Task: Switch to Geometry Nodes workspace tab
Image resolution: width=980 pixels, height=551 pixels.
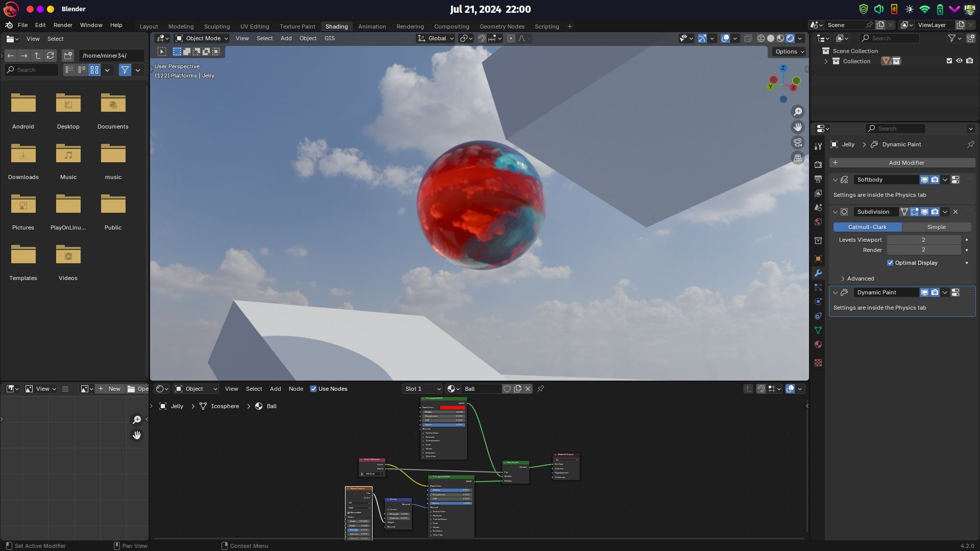Action: point(502,27)
